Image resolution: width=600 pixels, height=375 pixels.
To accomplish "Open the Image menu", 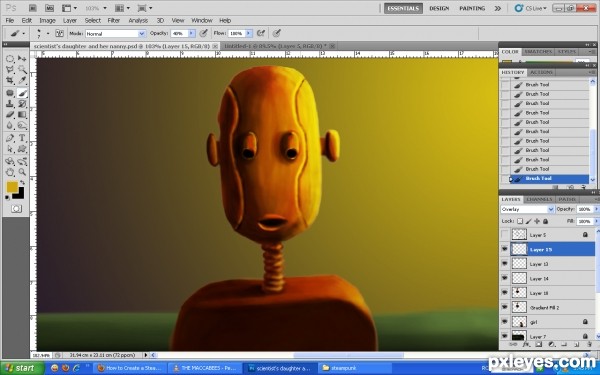I will (x=47, y=20).
